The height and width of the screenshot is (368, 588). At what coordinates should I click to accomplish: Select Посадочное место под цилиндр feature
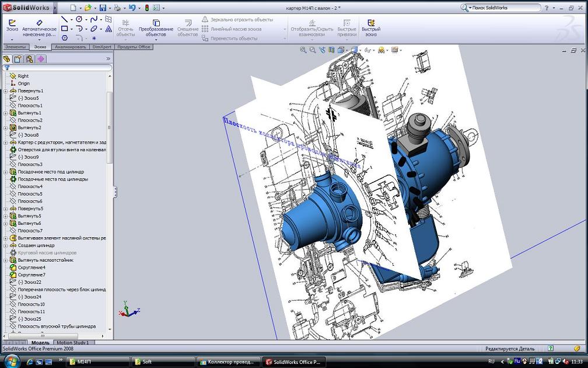51,172
